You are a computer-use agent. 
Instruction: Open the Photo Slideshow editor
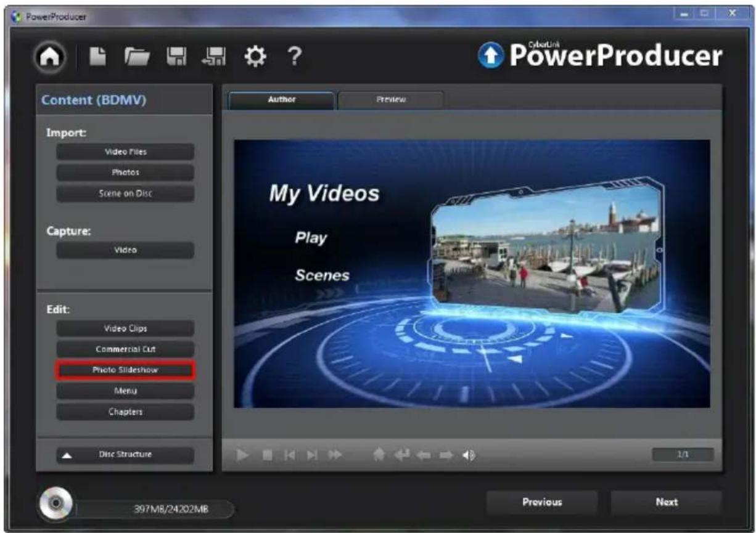(x=125, y=370)
